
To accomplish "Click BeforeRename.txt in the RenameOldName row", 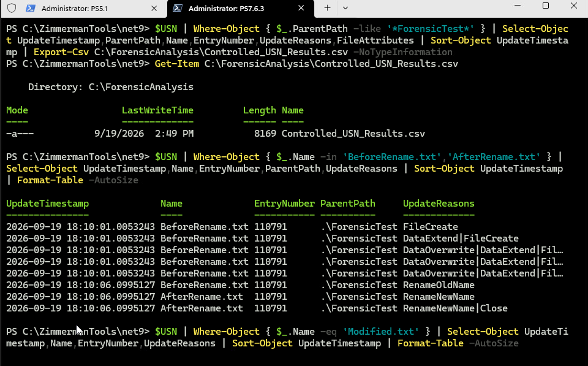I will [205, 285].
